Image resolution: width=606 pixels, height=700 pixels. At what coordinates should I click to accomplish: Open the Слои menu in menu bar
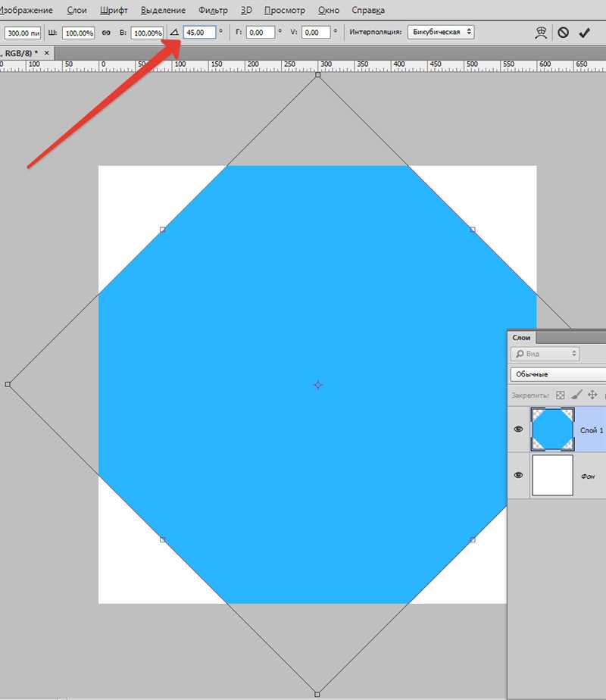point(77,10)
